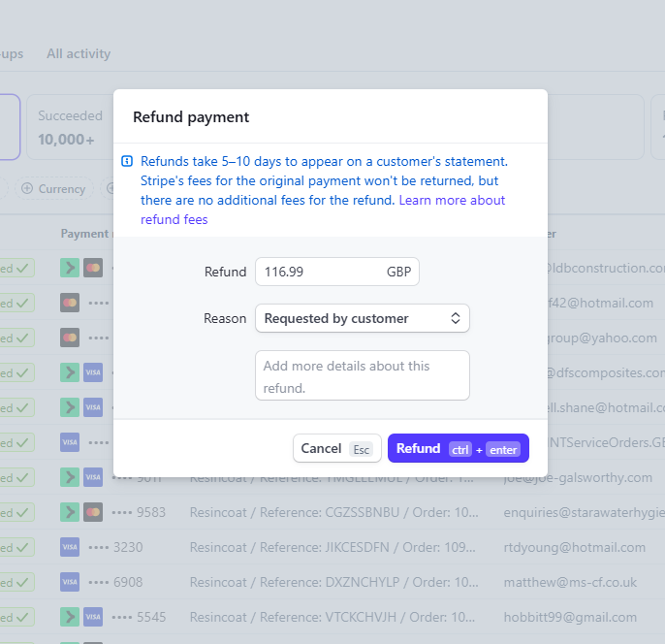Open payment Reference: DXZNCHYLP row

[333, 583]
